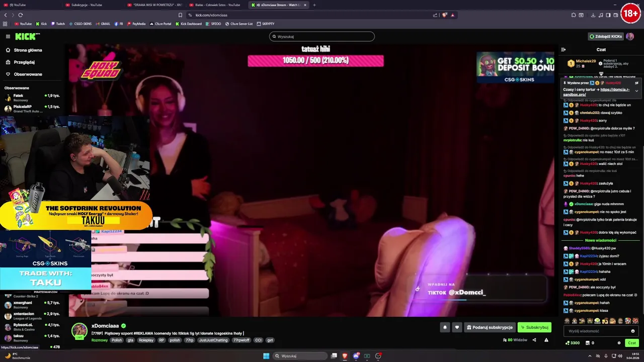Screen dimensions: 644x362
Task: Collapse the chat panel arrow icon
Action: (563, 50)
